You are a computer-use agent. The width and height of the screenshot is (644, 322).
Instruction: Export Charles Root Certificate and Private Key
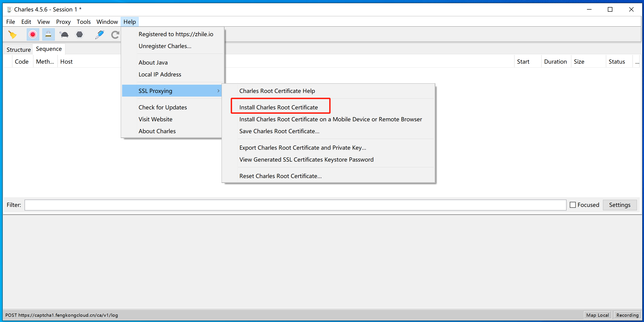tap(302, 148)
